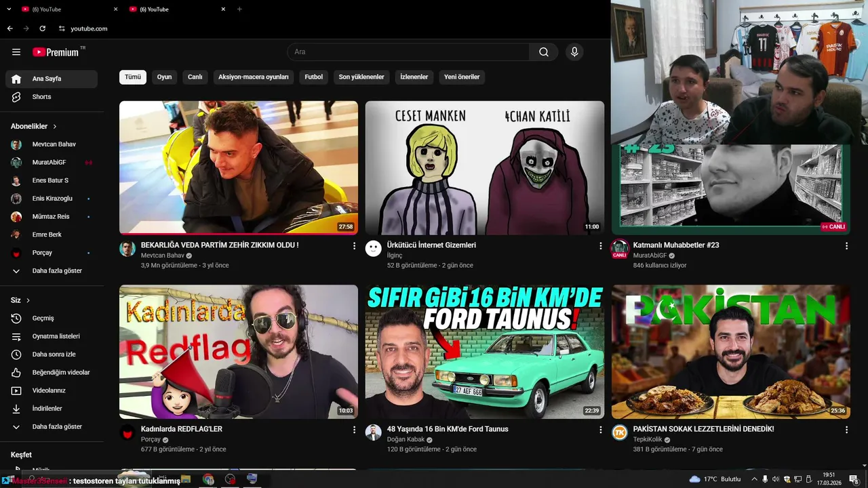Open MuratAbiGF subscription channel
Image resolution: width=868 pixels, height=488 pixels.
(x=52, y=163)
